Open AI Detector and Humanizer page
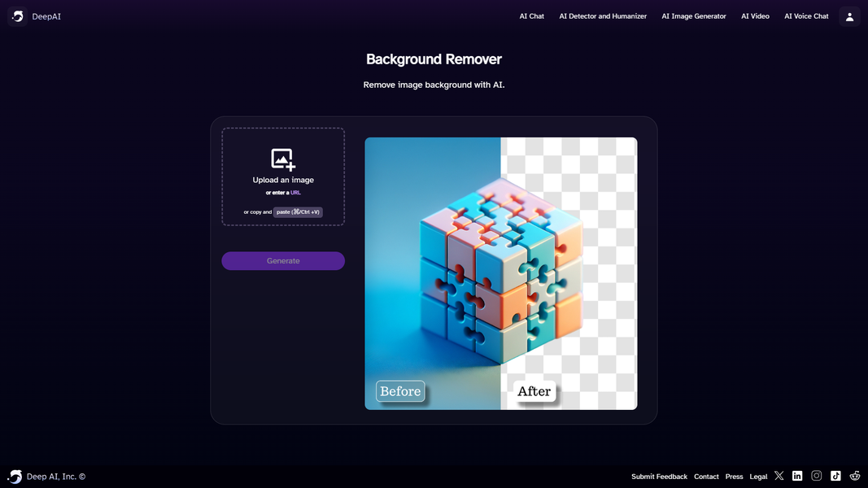868x488 pixels. tap(603, 16)
